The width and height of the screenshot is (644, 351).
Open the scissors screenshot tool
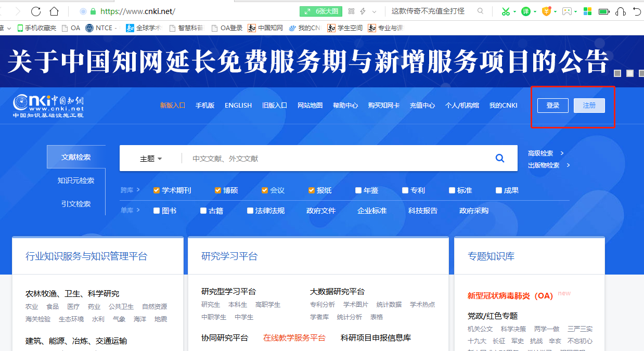505,11
